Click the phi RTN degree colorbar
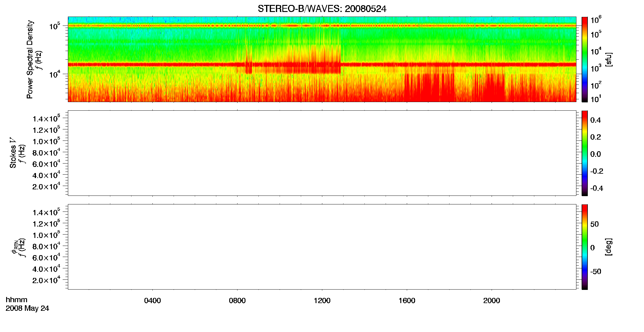The width and height of the screenshot is (644, 332). [585, 247]
